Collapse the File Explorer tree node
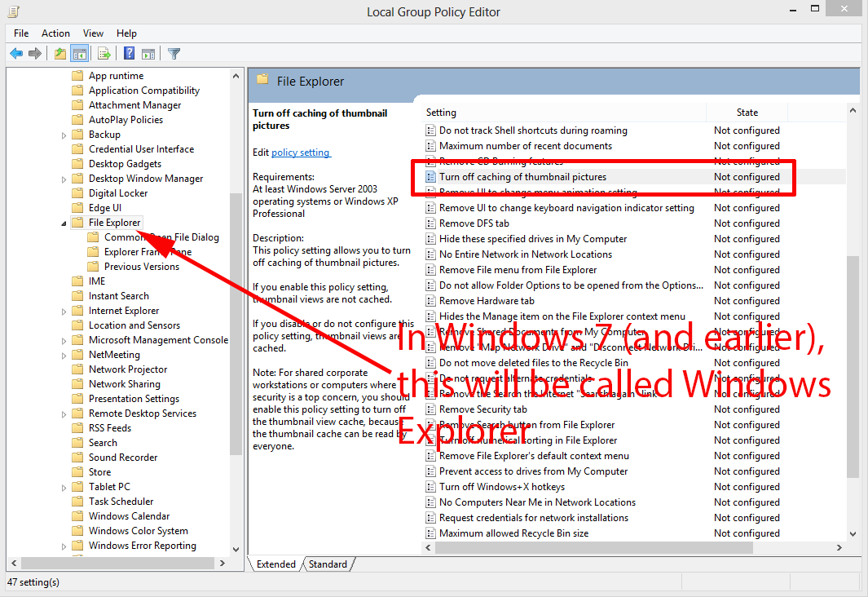Image resolution: width=868 pixels, height=597 pixels. click(64, 223)
